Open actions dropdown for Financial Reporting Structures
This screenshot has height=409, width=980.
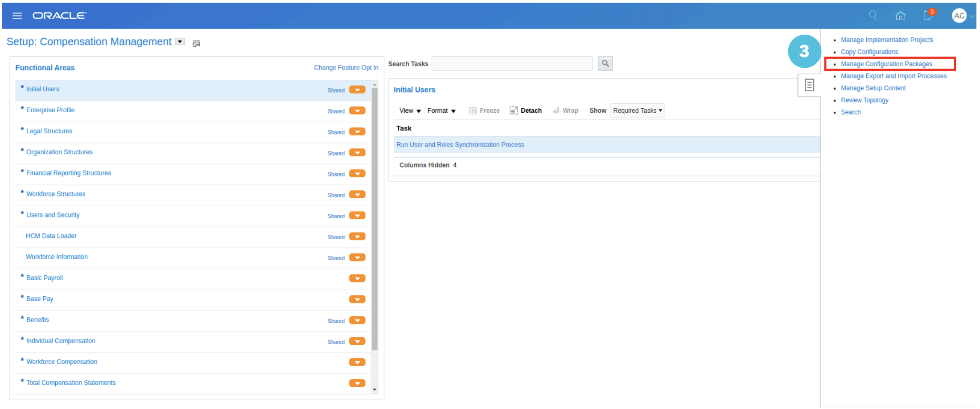click(357, 173)
